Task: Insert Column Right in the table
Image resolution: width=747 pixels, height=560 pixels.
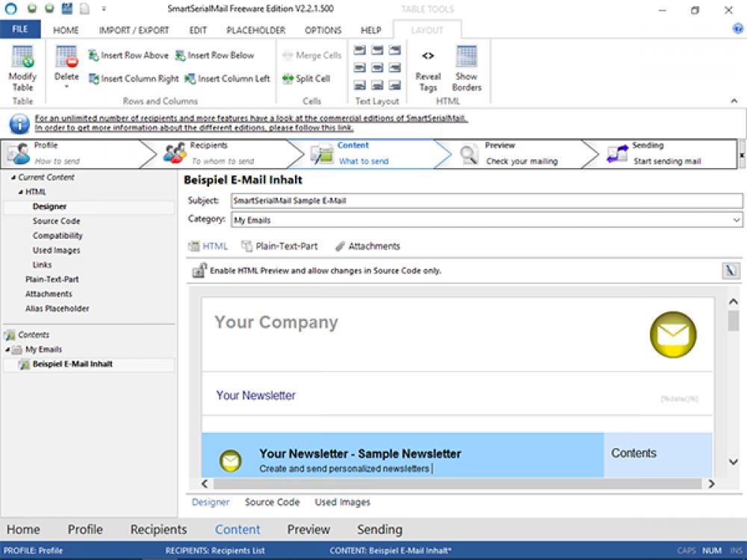Action: click(134, 78)
